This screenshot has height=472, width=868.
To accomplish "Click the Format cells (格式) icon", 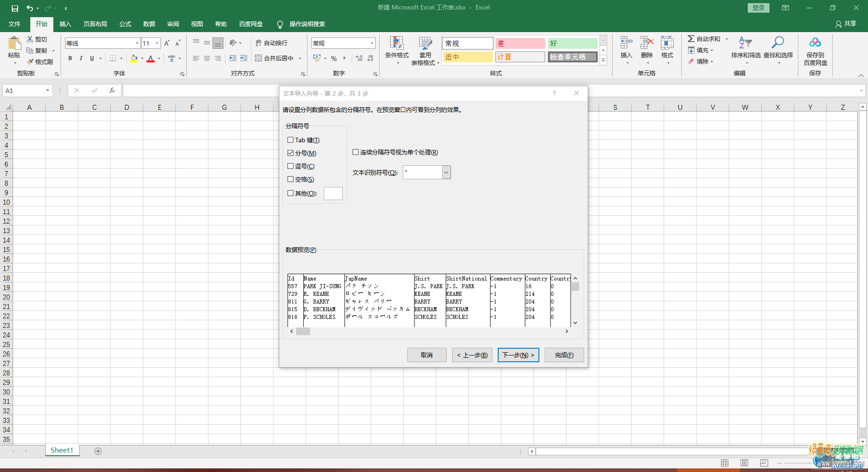I will (667, 43).
